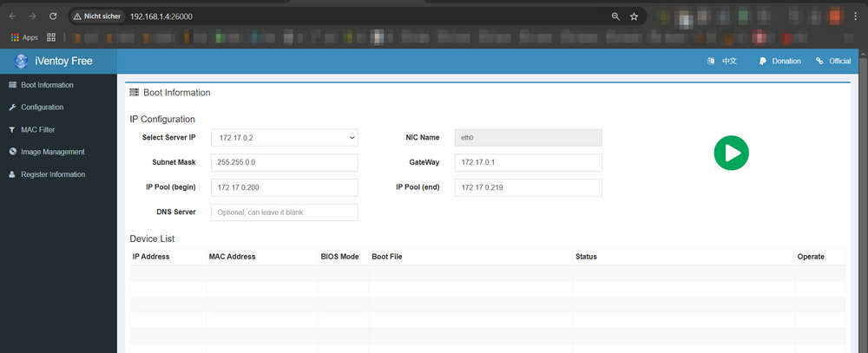
Task: Open Configuration in sidebar
Action: [42, 108]
